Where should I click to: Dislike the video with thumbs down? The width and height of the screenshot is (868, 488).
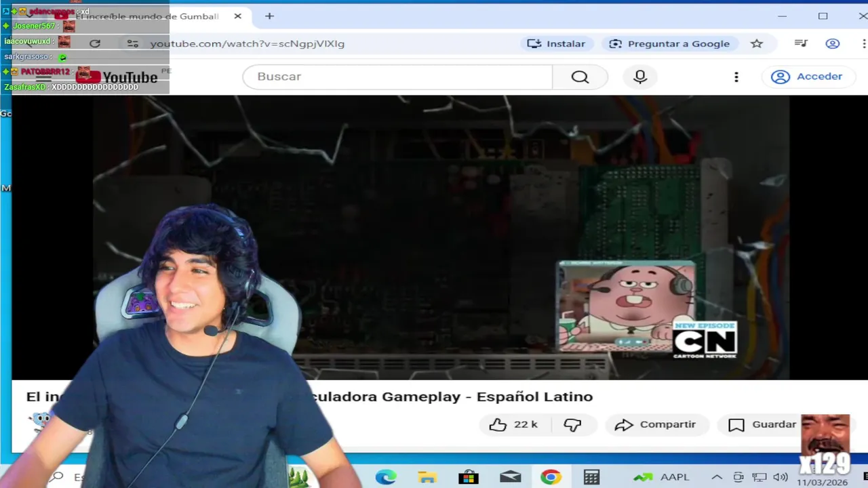pyautogui.click(x=573, y=424)
